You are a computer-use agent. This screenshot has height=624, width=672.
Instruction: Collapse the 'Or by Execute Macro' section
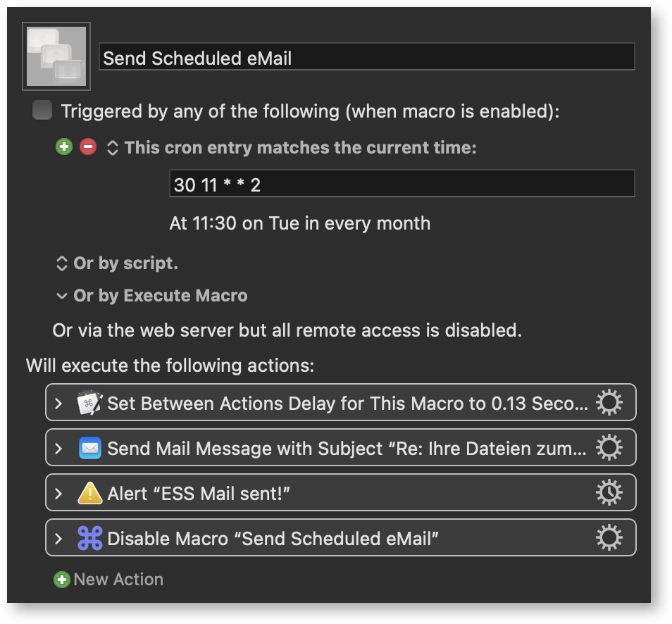62,296
